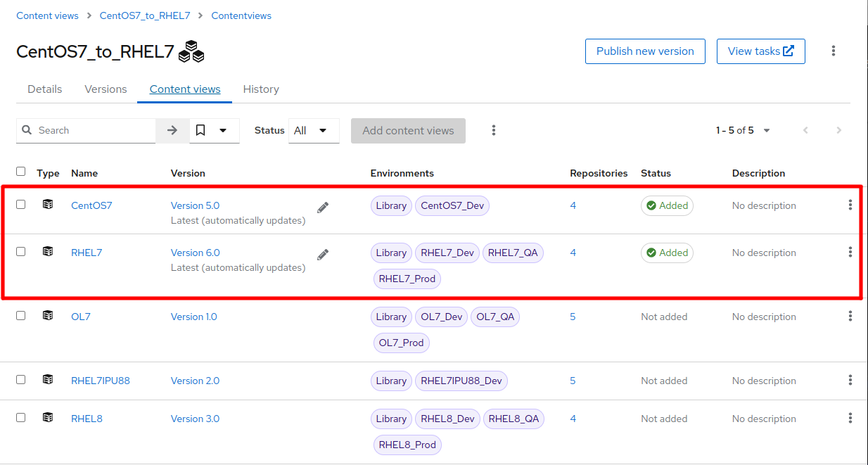Go to previous page arrow
The height and width of the screenshot is (465, 868).
coord(806,130)
